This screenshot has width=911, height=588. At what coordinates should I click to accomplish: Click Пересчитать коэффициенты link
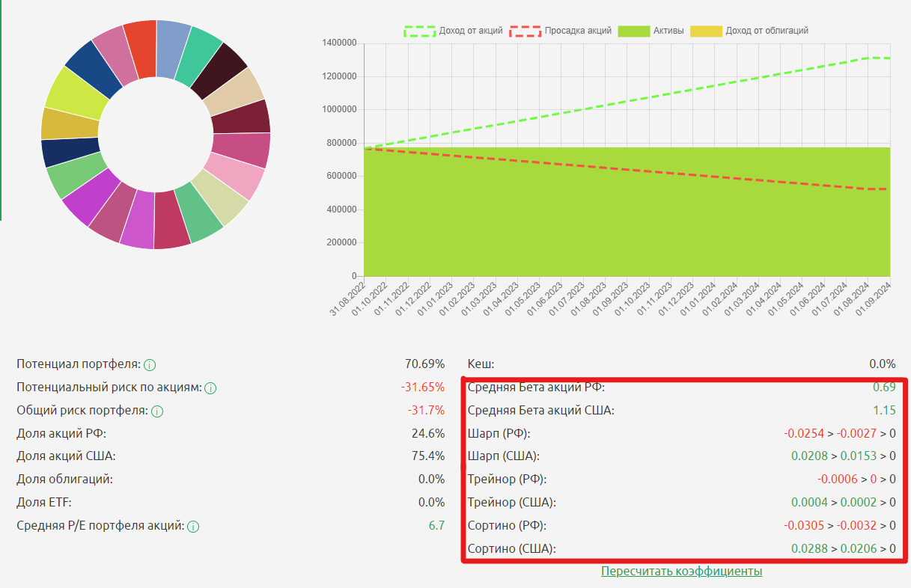(x=681, y=572)
